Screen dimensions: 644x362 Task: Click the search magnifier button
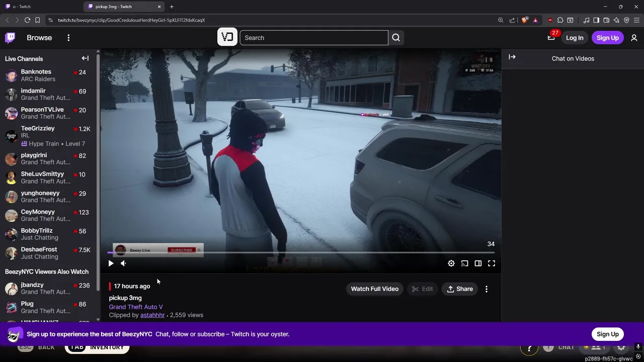396,38
